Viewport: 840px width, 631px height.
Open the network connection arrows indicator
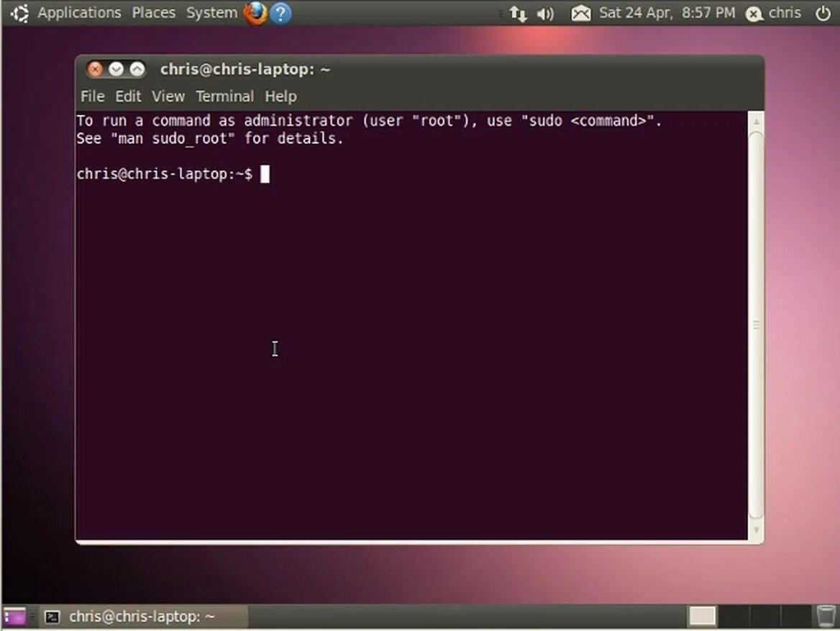pos(518,13)
